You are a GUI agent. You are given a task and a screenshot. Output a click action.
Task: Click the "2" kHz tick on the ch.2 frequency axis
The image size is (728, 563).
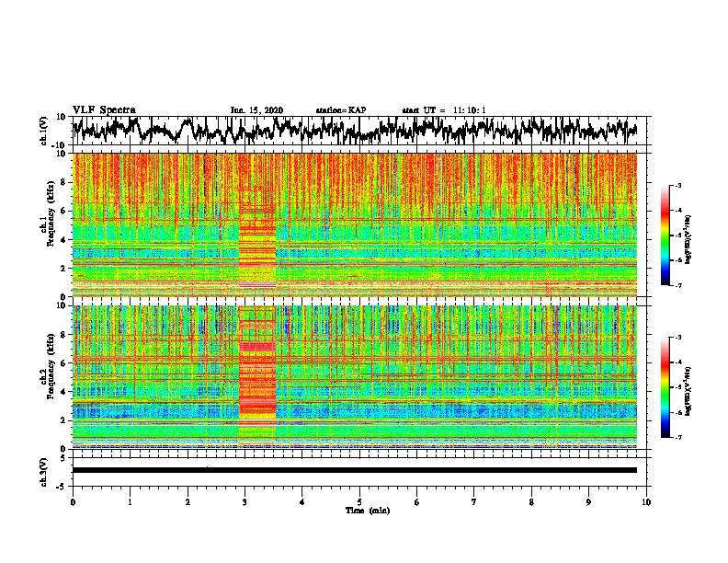(63, 420)
